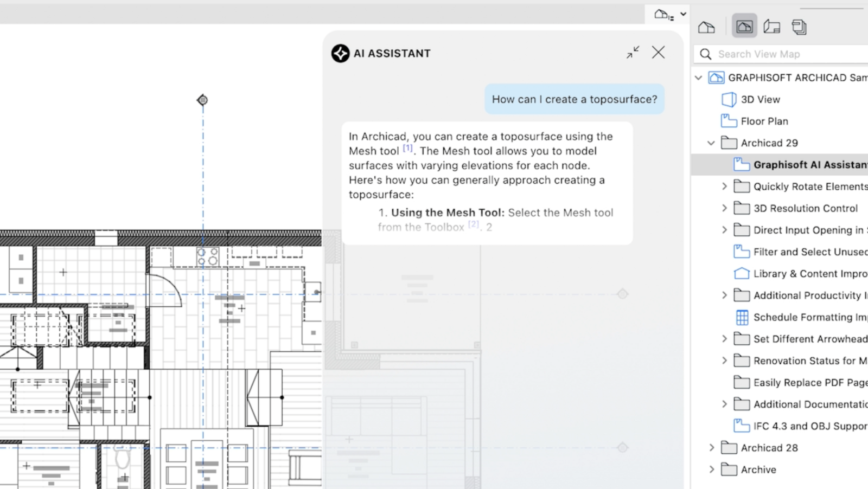The image size is (868, 489).
Task: Click the 'AI ASSISTANT' panel title
Action: (392, 53)
